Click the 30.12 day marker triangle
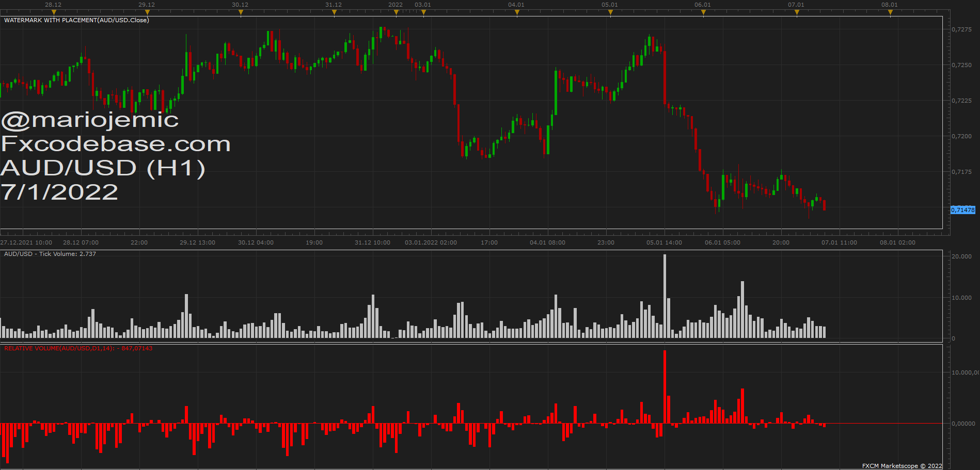 coord(241,13)
